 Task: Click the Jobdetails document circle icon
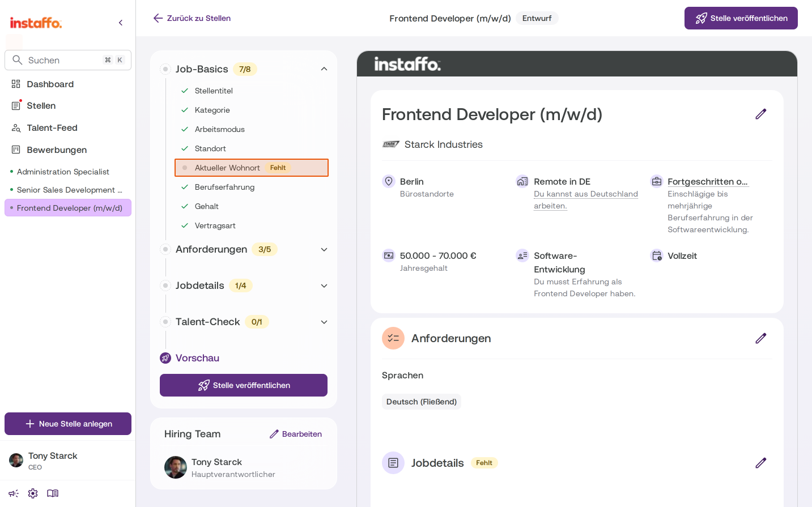[x=393, y=463]
